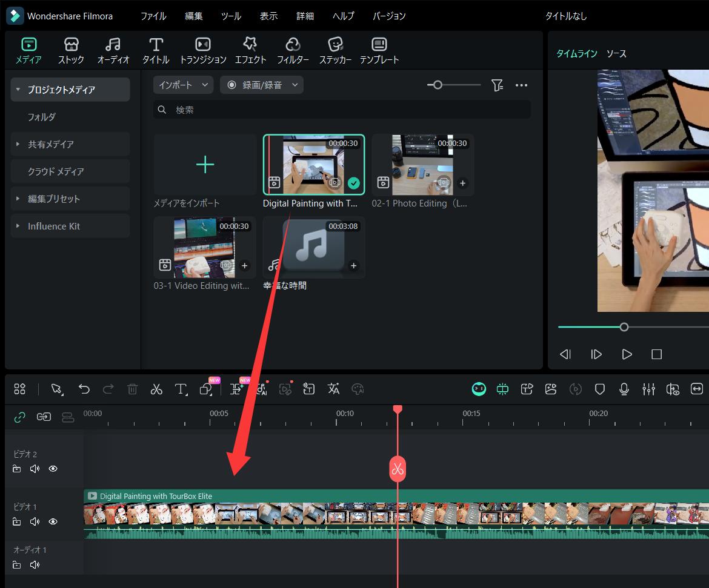The height and width of the screenshot is (588, 709).
Task: Open the Effects panel
Action: click(x=250, y=50)
